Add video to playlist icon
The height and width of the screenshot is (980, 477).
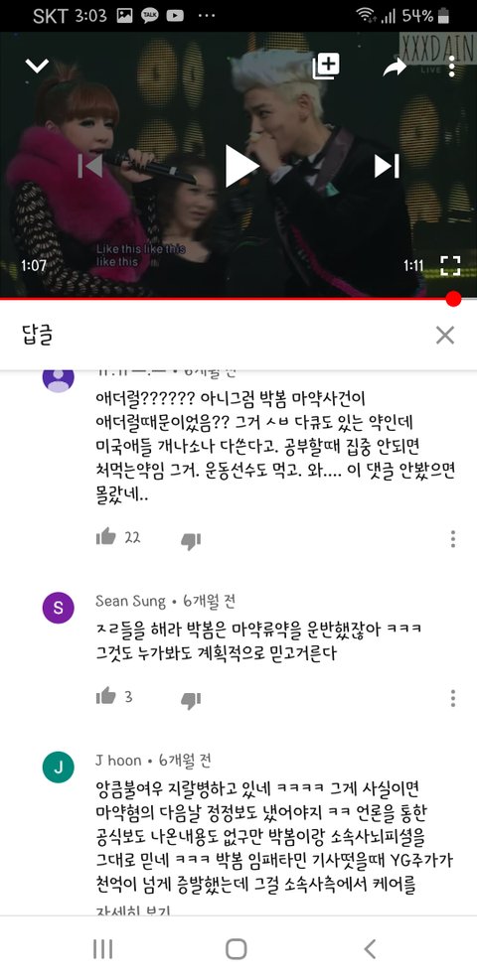[x=326, y=67]
